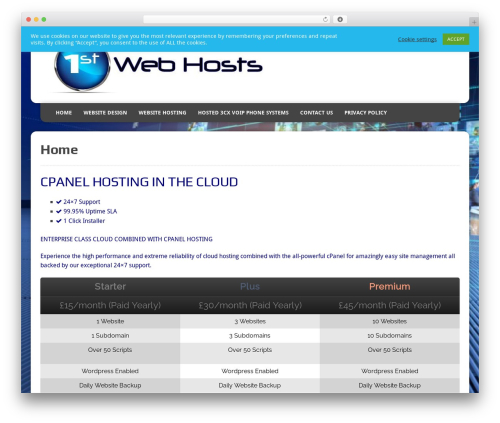Click the 1 Website cell
This screenshot has width=500, height=423.
pos(110,321)
